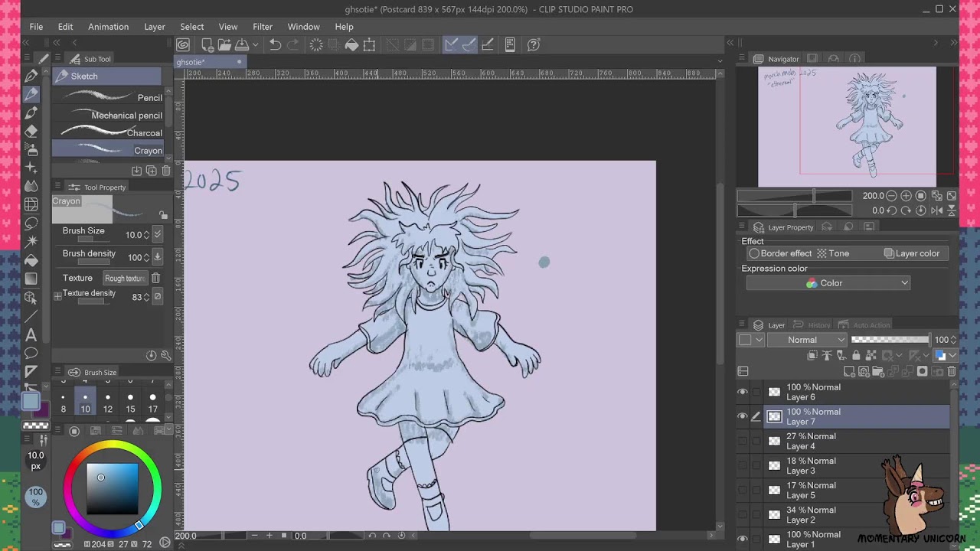Open the Animation menu

tap(108, 27)
